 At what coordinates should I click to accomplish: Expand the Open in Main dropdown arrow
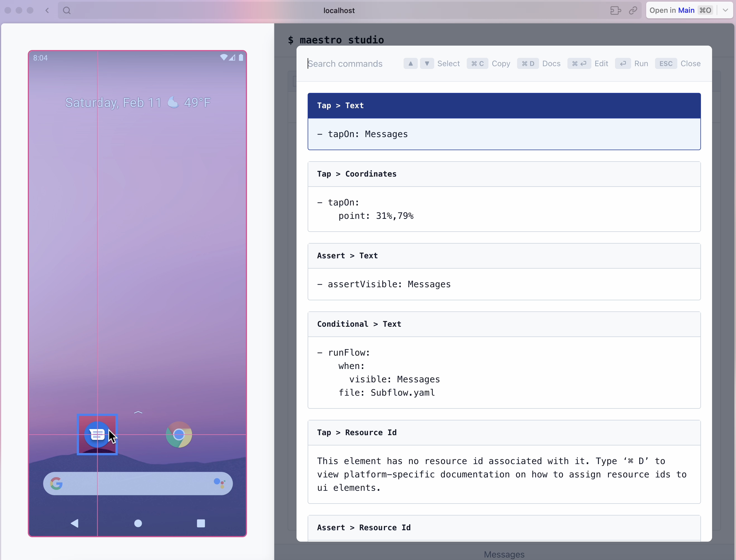click(725, 10)
